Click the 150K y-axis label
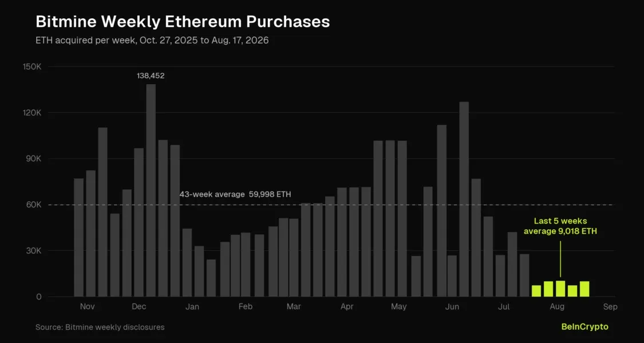The height and width of the screenshot is (343, 644). [33, 67]
